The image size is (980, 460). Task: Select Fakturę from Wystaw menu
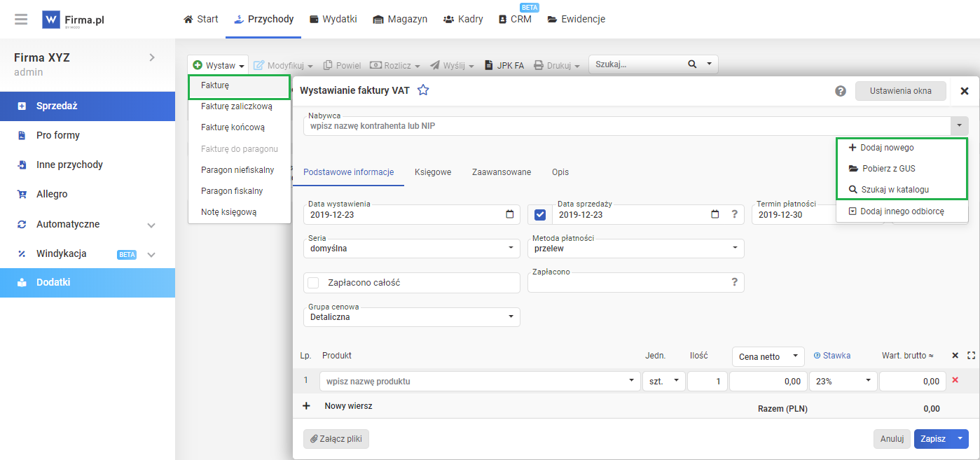[240, 85]
